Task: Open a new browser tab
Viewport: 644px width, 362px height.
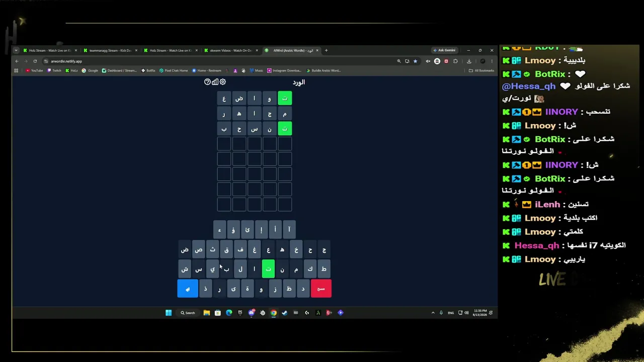Action: (326, 50)
